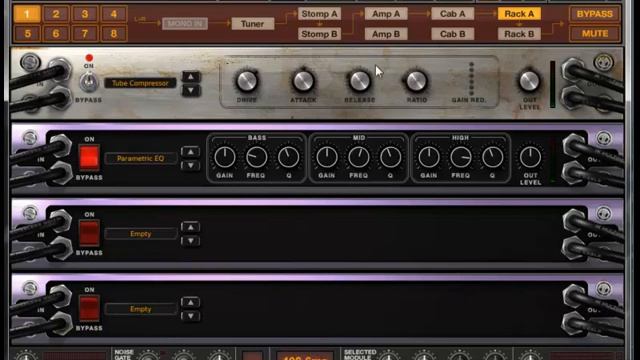640x360 pixels.
Task: Open the upper Empty slot effect selector
Action: click(x=140, y=234)
